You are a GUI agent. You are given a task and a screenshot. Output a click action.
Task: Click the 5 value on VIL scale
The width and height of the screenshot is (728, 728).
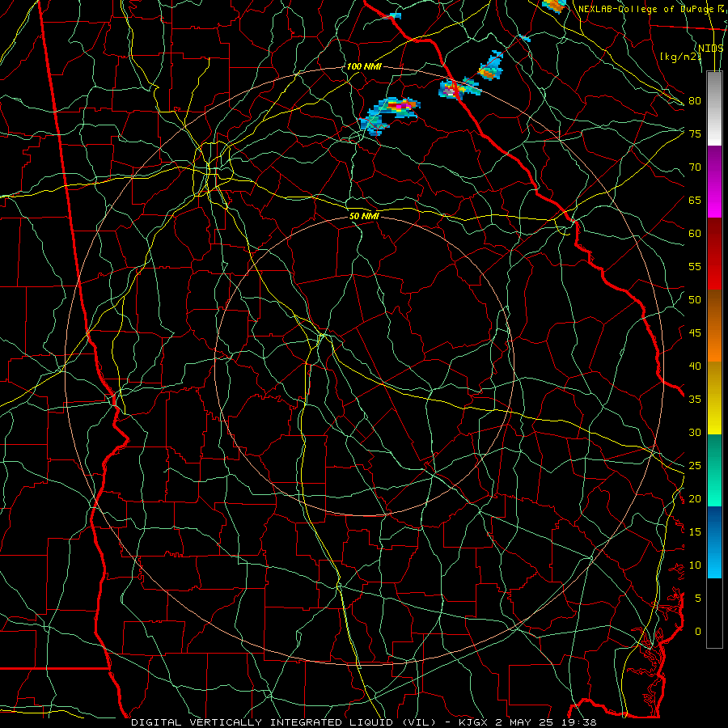pyautogui.click(x=698, y=599)
